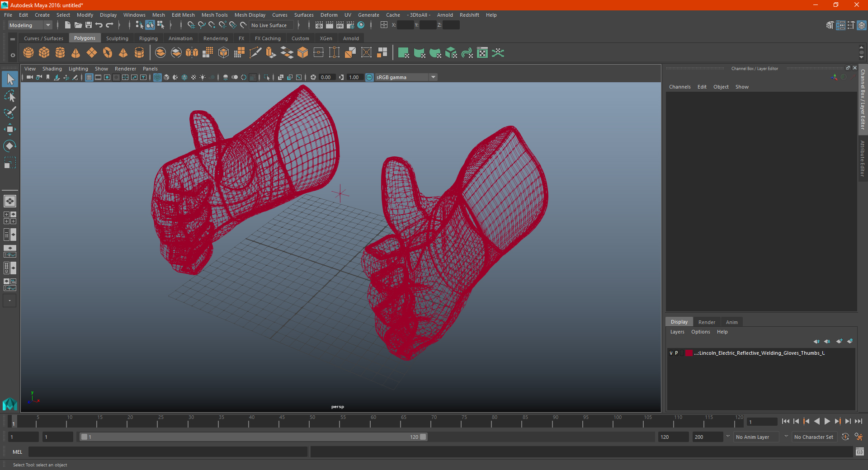Click the Save Scene icon
868x470 pixels.
(89, 25)
